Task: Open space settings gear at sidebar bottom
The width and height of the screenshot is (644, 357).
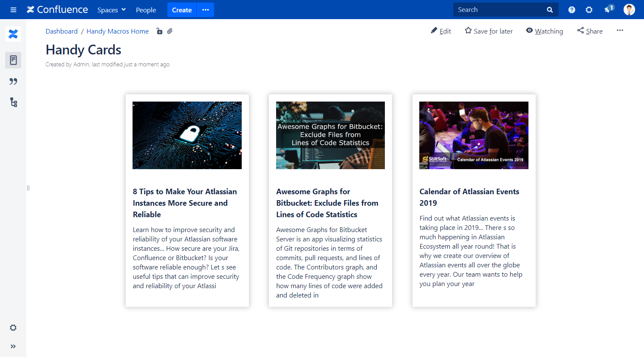Action: [13, 327]
